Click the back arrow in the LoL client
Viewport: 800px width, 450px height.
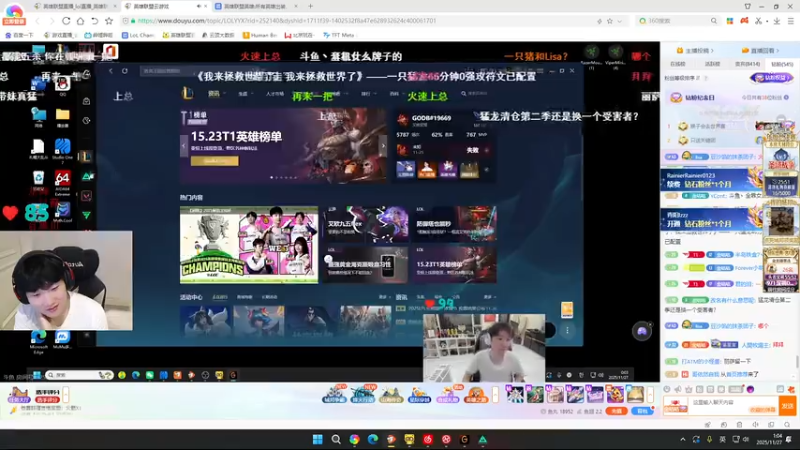coord(111,70)
